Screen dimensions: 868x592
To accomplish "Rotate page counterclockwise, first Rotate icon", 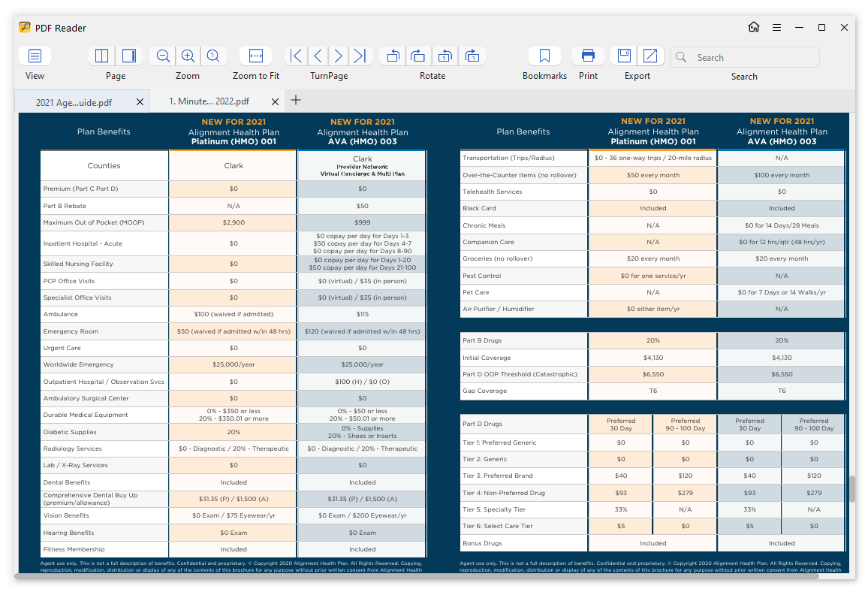I will coord(393,56).
